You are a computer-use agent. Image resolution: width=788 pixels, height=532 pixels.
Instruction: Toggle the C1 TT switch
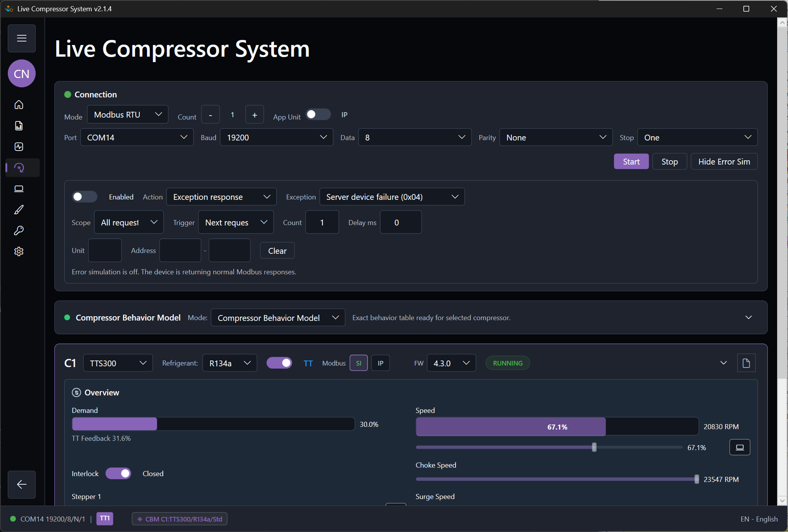[x=279, y=363]
